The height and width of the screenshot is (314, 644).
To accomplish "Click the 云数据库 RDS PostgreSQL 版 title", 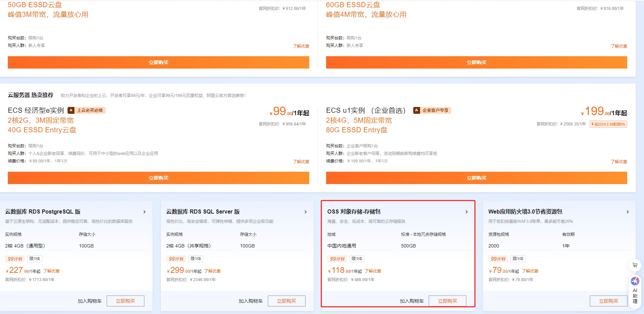I will pyautogui.click(x=43, y=212).
